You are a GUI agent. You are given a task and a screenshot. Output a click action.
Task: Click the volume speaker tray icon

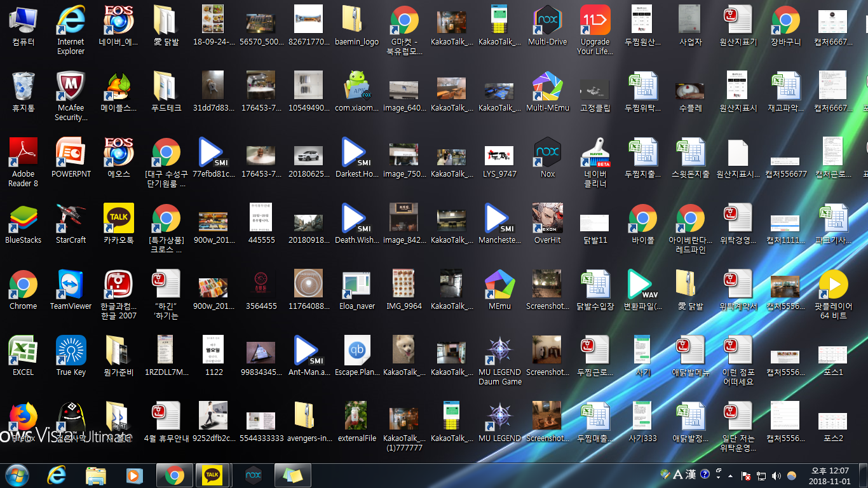point(776,475)
